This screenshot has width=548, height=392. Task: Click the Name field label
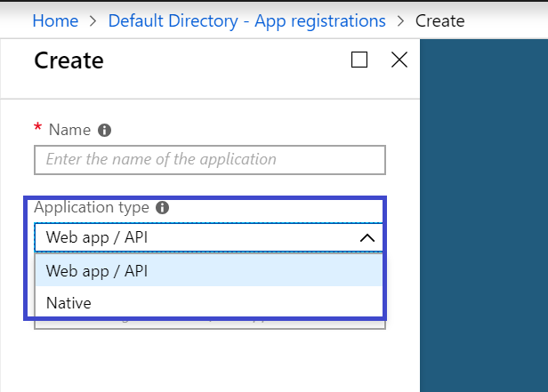pos(69,130)
